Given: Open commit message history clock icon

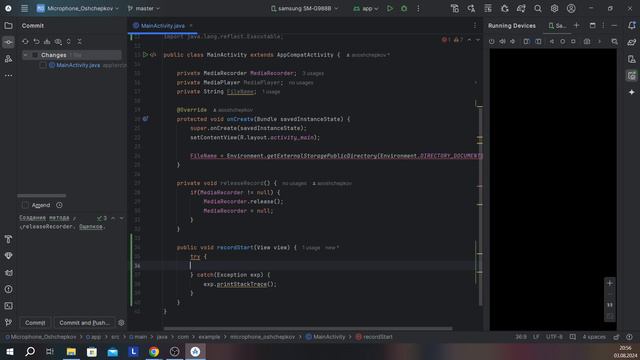Looking at the screenshot, I should 59,205.
